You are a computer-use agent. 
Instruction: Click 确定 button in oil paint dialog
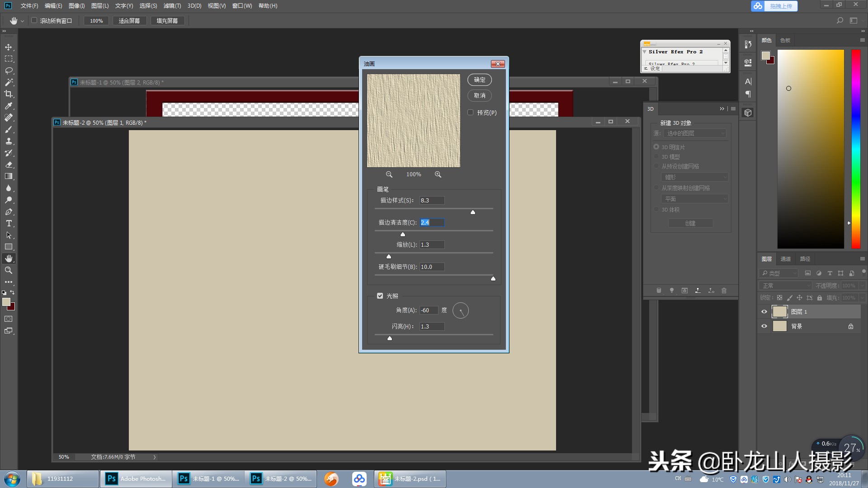(479, 80)
